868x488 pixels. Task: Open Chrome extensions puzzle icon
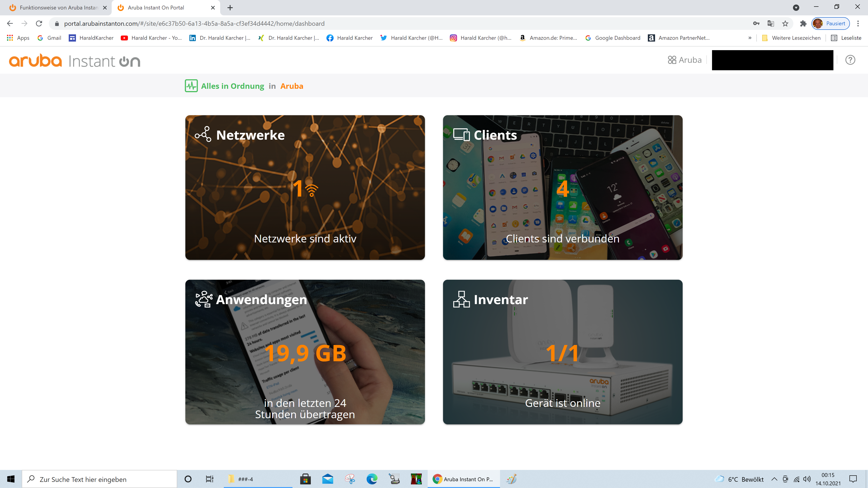[x=803, y=23]
